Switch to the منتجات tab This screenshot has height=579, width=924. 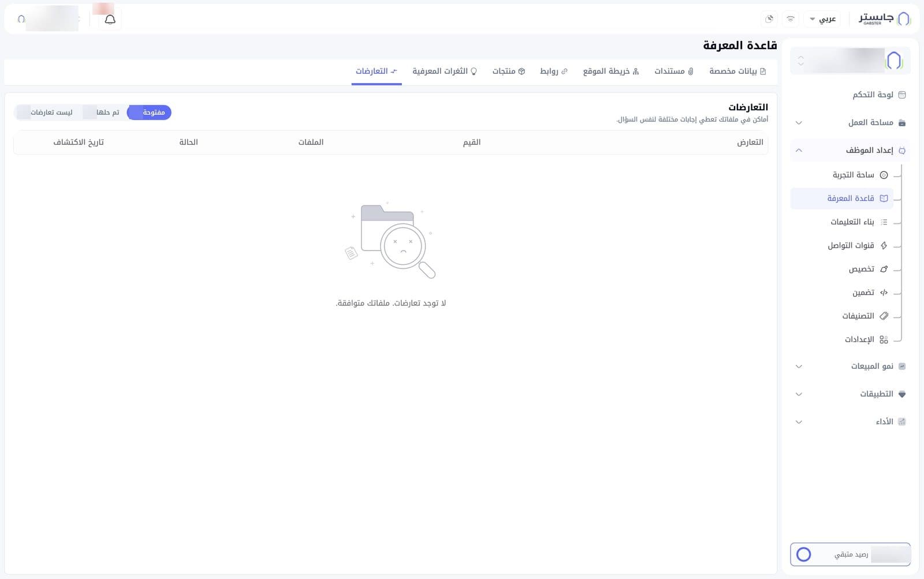tap(509, 72)
